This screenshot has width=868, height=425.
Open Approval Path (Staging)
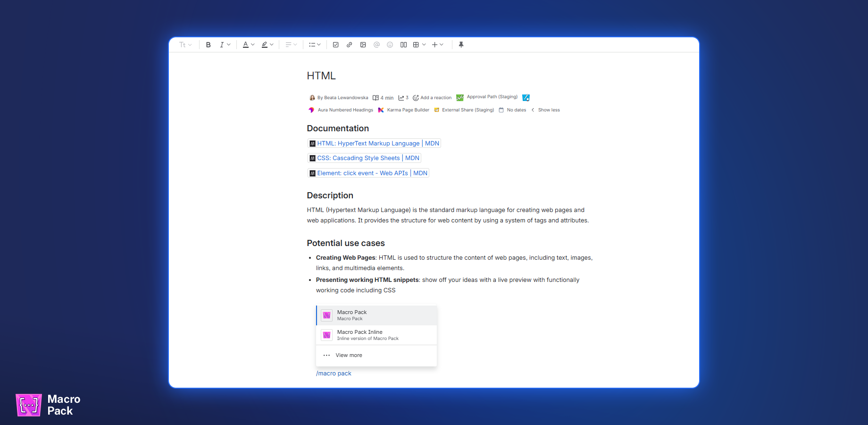(492, 97)
